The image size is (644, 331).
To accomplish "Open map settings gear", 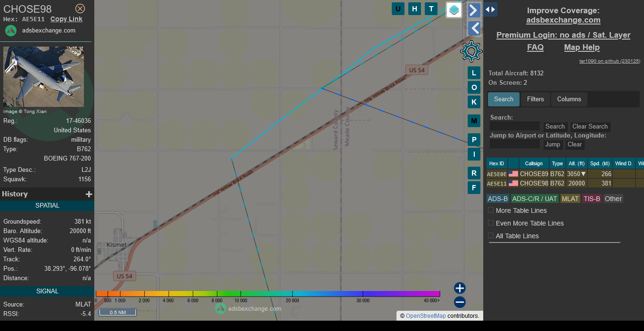I will tap(471, 51).
